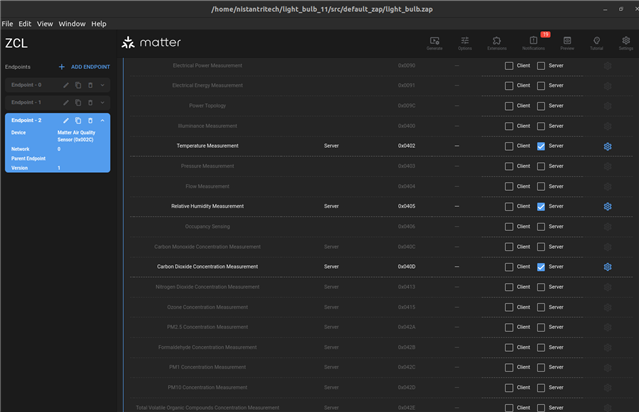The width and height of the screenshot is (639, 412).
Task: Copy Endpoint - 0 with duplicate icon
Action: pos(78,85)
